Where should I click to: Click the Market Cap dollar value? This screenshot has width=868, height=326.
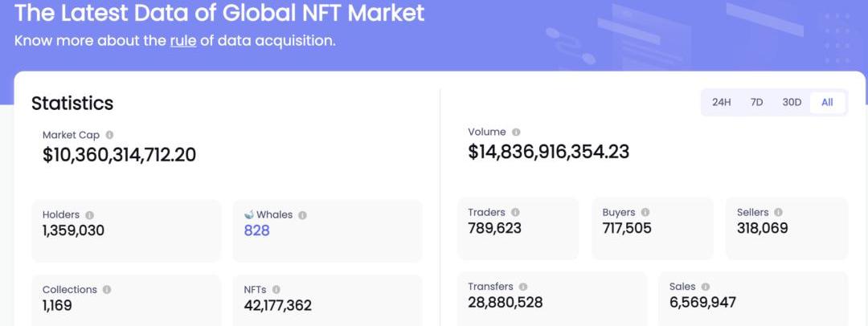[x=119, y=155]
